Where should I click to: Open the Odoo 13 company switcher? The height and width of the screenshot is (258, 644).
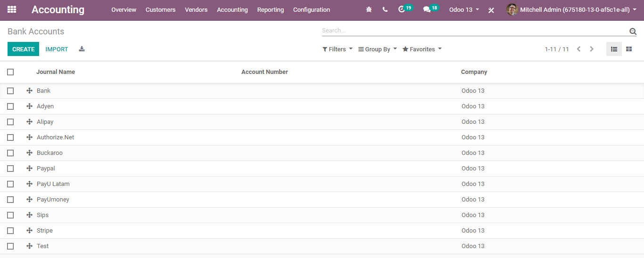click(464, 9)
